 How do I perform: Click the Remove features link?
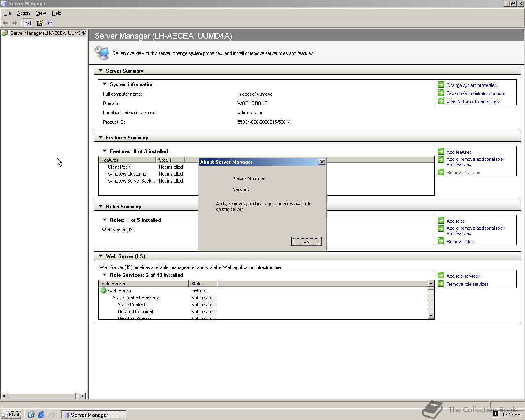[463, 173]
